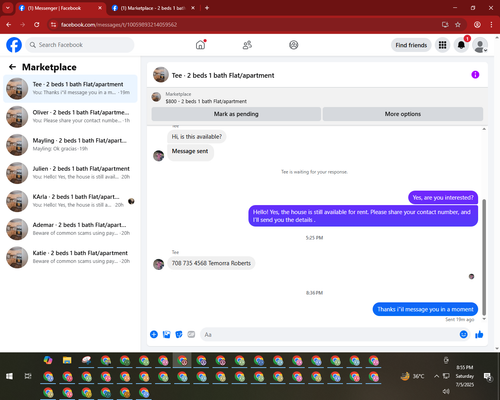Open the tab search dropdown arrow
Image resolution: width=500 pixels, height=400 pixels.
coord(7,8)
